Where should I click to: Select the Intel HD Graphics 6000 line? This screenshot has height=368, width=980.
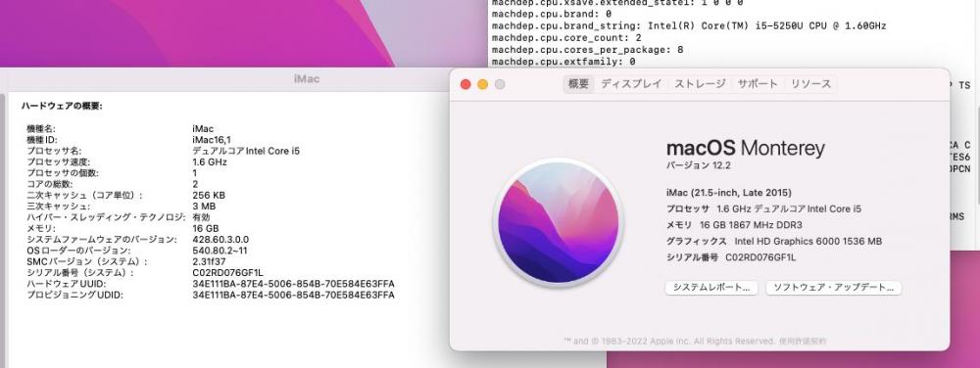(774, 242)
